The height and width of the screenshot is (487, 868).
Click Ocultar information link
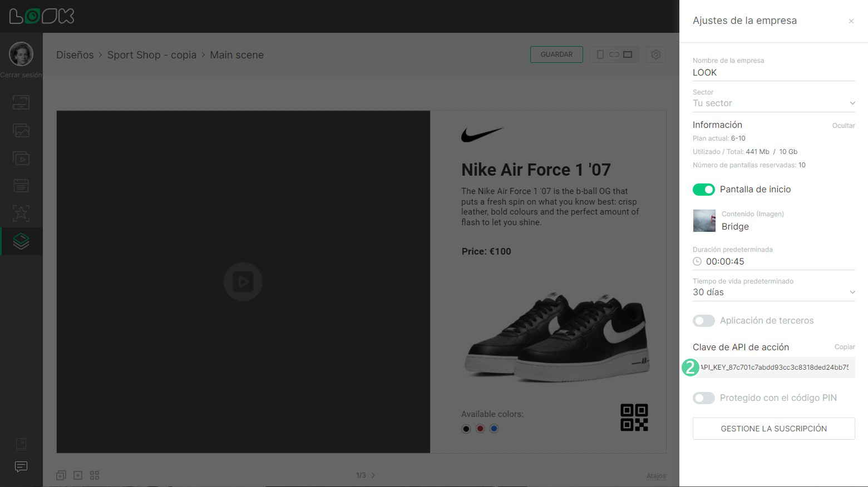coord(844,126)
